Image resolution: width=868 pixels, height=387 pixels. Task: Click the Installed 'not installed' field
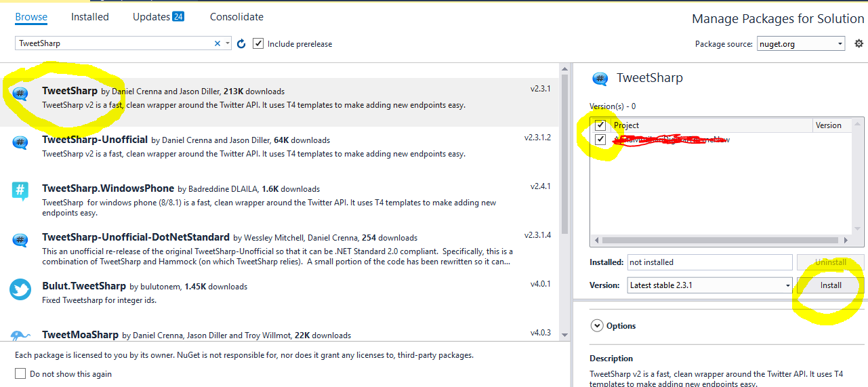point(709,262)
